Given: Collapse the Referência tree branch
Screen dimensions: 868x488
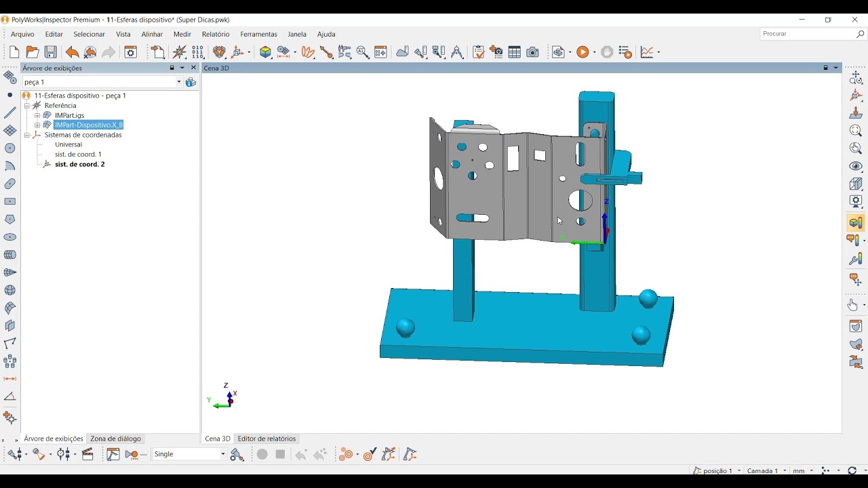Looking at the screenshot, I should click(x=27, y=106).
